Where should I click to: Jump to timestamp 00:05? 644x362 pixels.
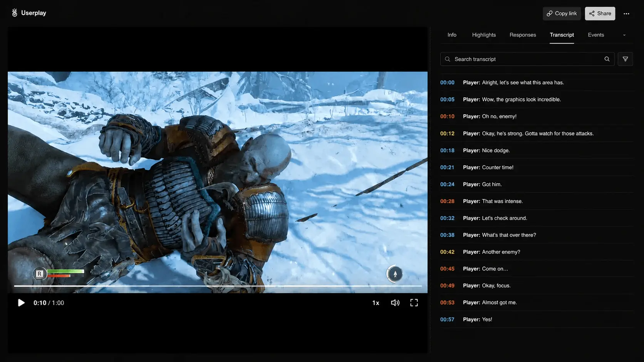[447, 99]
